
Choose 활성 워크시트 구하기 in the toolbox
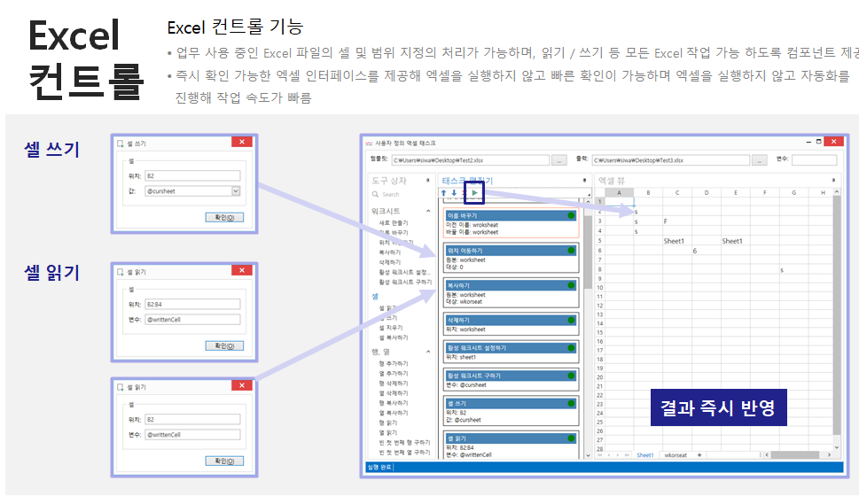[405, 282]
